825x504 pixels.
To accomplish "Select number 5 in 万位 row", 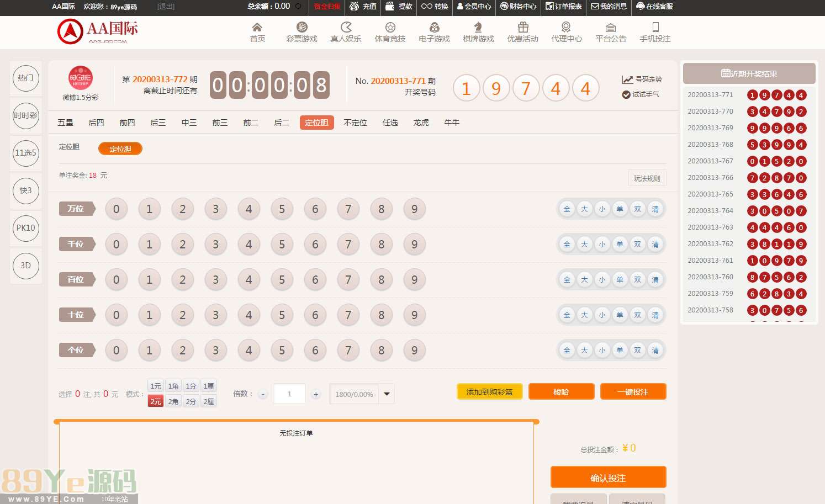I will pos(282,209).
